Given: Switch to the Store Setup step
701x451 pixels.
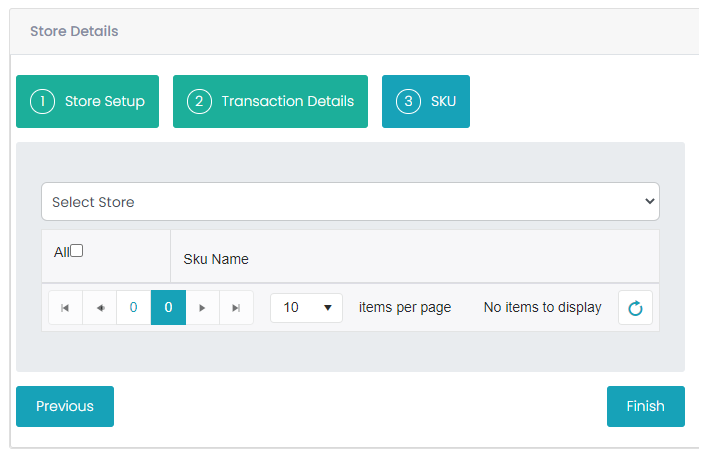Looking at the screenshot, I should [88, 101].
